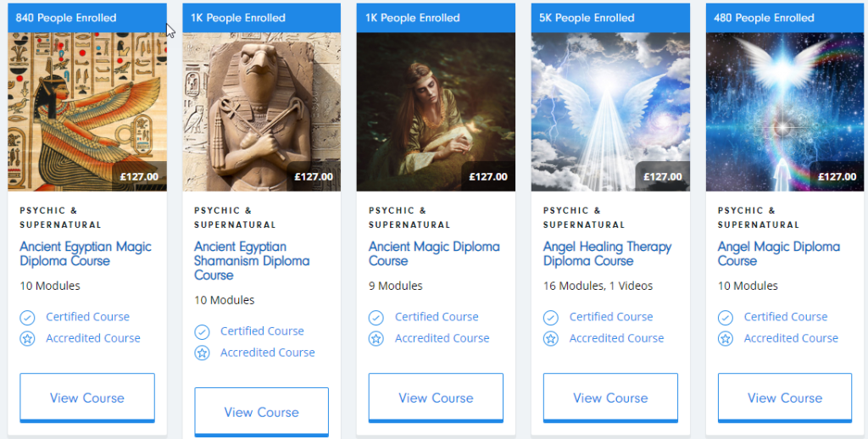This screenshot has height=439, width=868.
Task: Click Ancient Egyptian Shamanism Diploma Course title
Action: [x=252, y=260]
